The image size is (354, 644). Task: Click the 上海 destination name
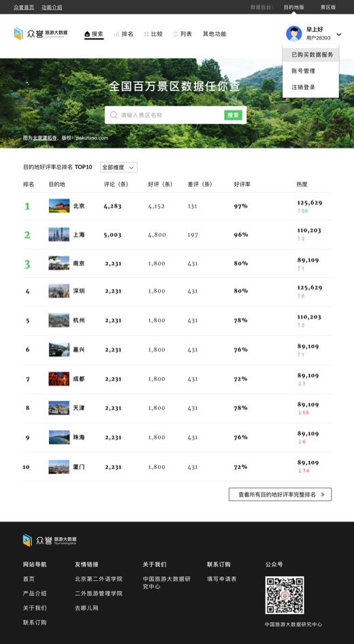[x=79, y=235]
